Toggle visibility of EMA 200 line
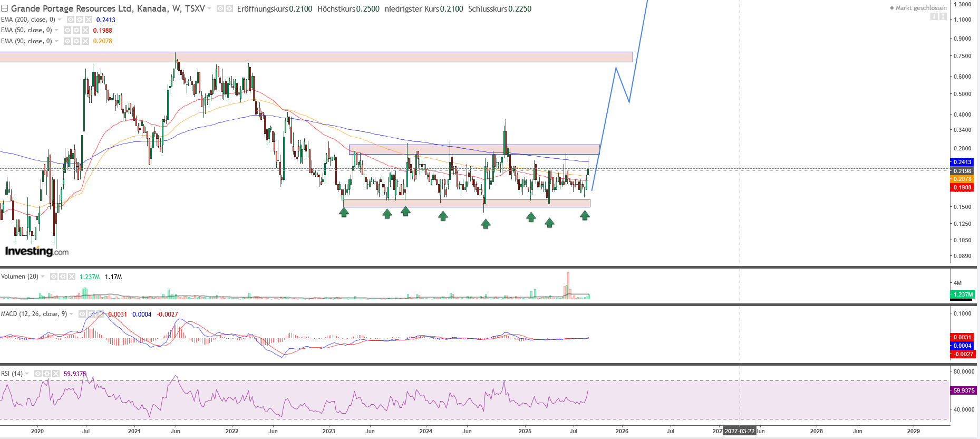This screenshot has width=980, height=439. (71, 20)
